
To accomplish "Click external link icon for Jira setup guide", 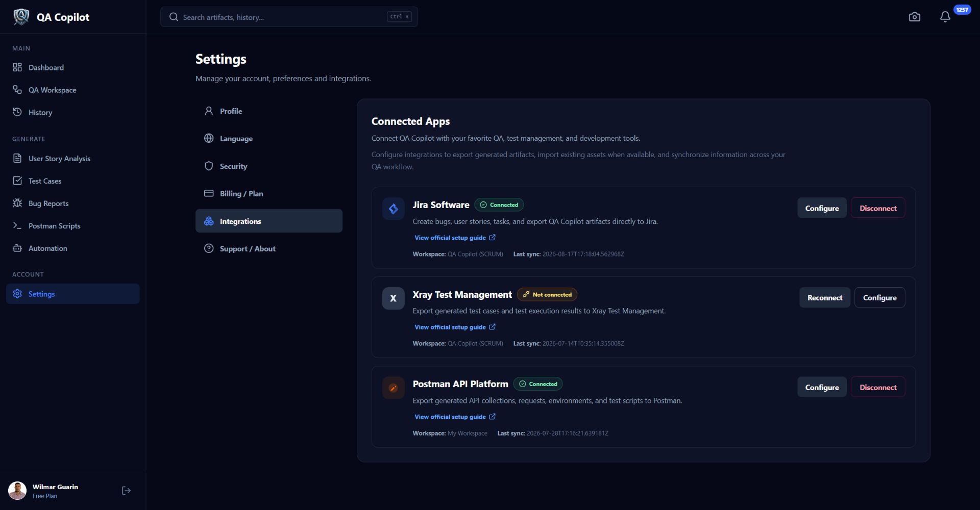I will [492, 237].
